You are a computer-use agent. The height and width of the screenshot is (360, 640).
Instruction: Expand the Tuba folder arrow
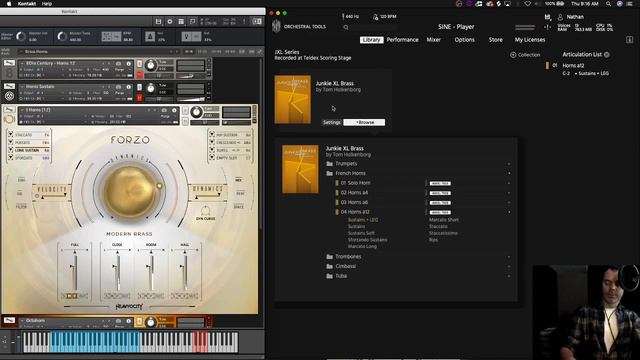pyautogui.click(x=509, y=276)
